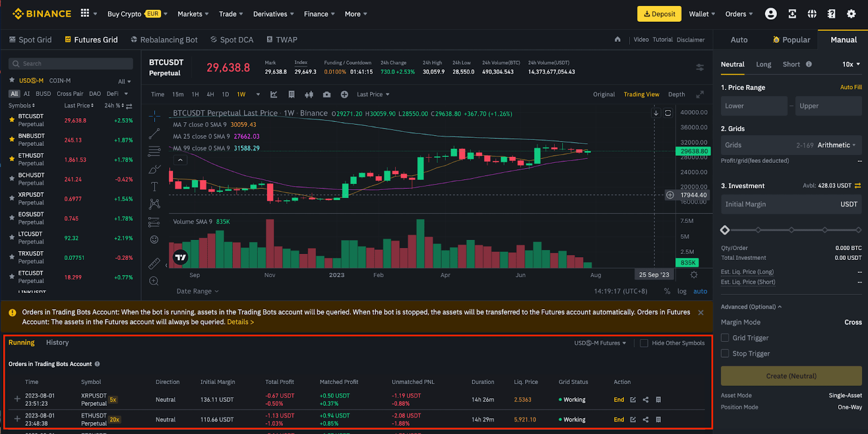Select the emoji icon chart tool
The image size is (868, 434).
click(x=154, y=239)
